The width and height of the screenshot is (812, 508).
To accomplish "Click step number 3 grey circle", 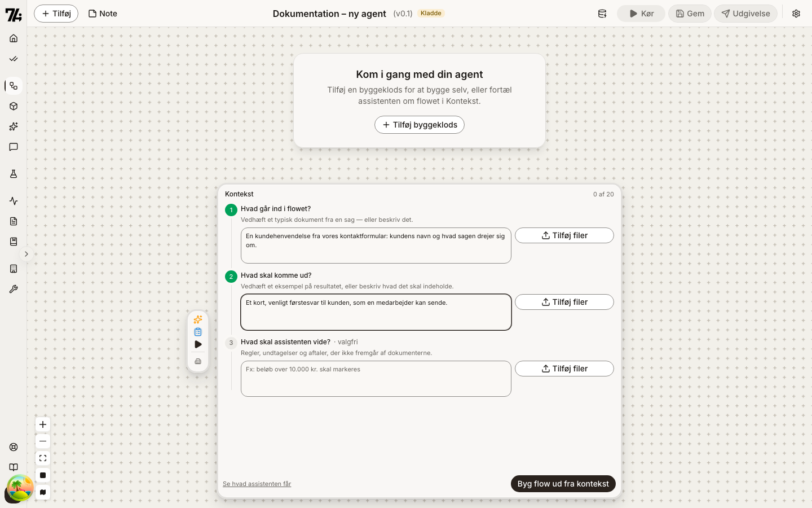I will pyautogui.click(x=231, y=343).
